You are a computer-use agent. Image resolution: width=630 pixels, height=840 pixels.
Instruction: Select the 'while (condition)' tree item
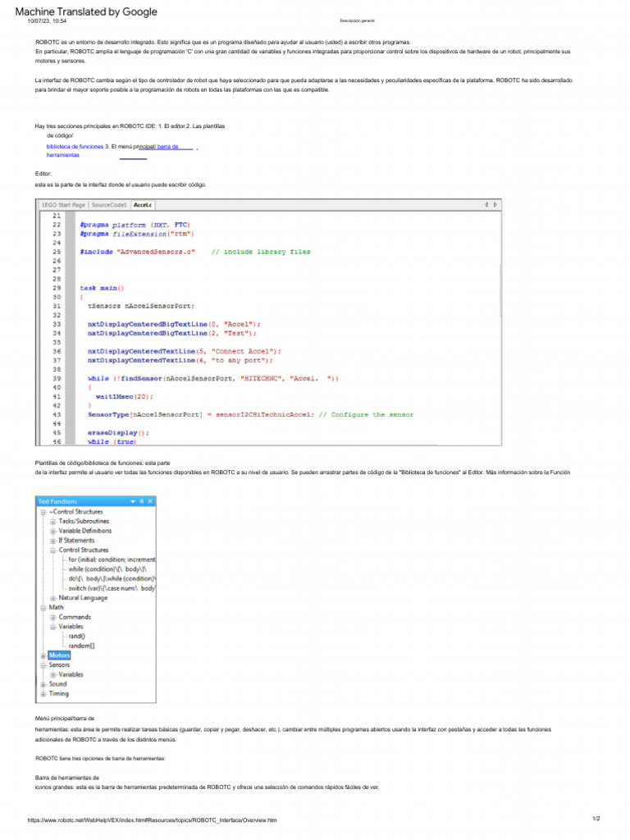107,569
